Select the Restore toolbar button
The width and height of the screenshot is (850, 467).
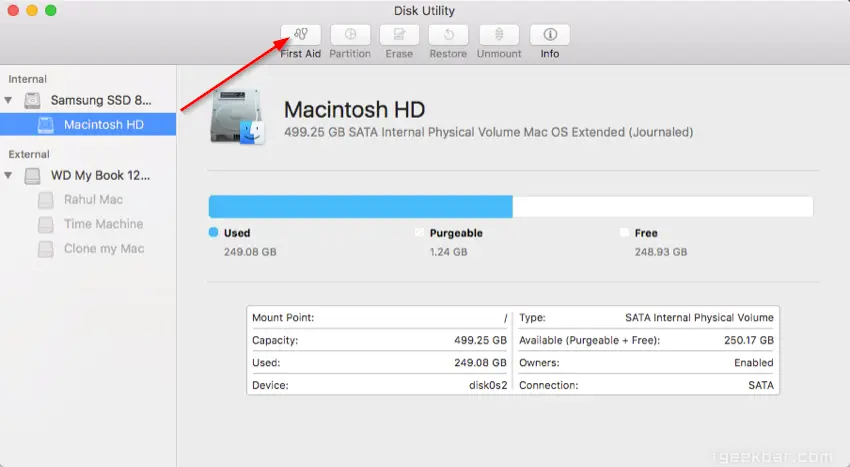tap(448, 35)
